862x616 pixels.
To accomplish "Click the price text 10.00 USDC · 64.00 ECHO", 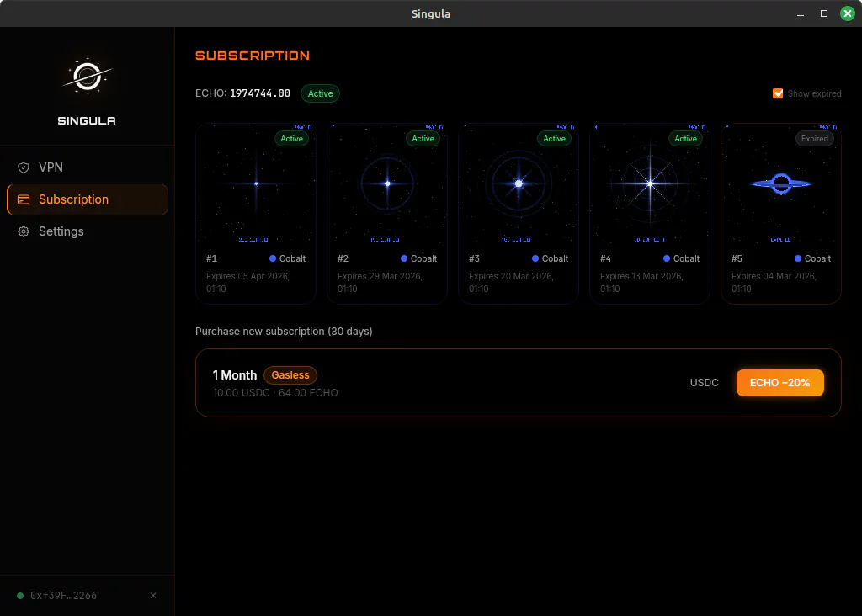I will tap(275, 393).
